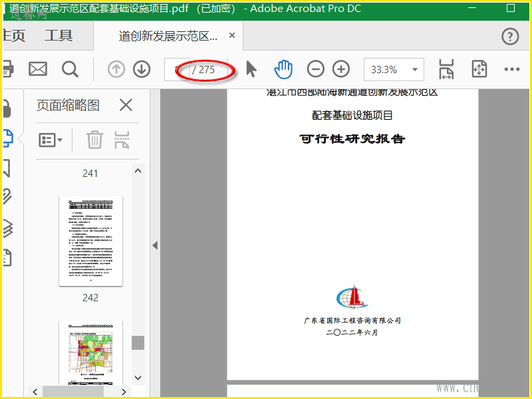Click the 可行性研究报告 title text
This screenshot has height=399, width=532.
click(352, 138)
